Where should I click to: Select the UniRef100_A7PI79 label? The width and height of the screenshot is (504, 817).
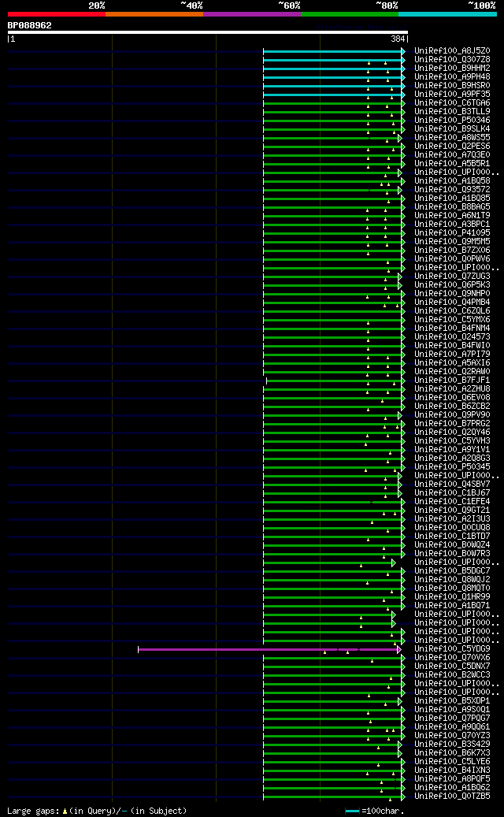pyautogui.click(x=452, y=354)
